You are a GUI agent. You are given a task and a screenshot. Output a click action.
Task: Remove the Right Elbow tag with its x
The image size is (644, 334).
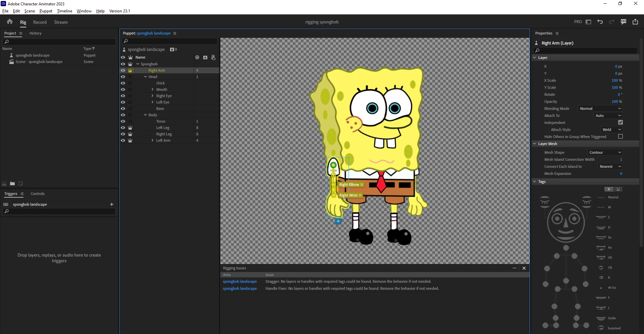[x=362, y=185]
